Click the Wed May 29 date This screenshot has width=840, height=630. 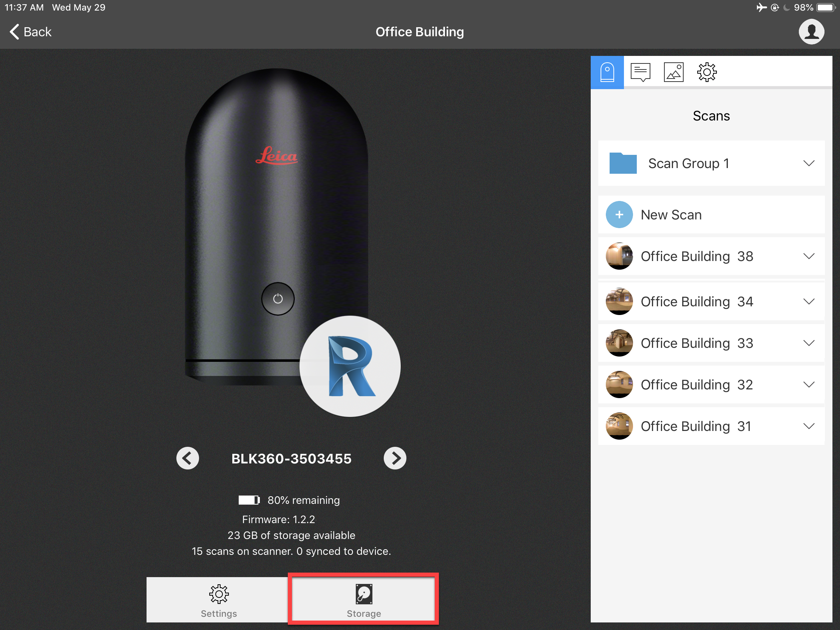(x=79, y=7)
